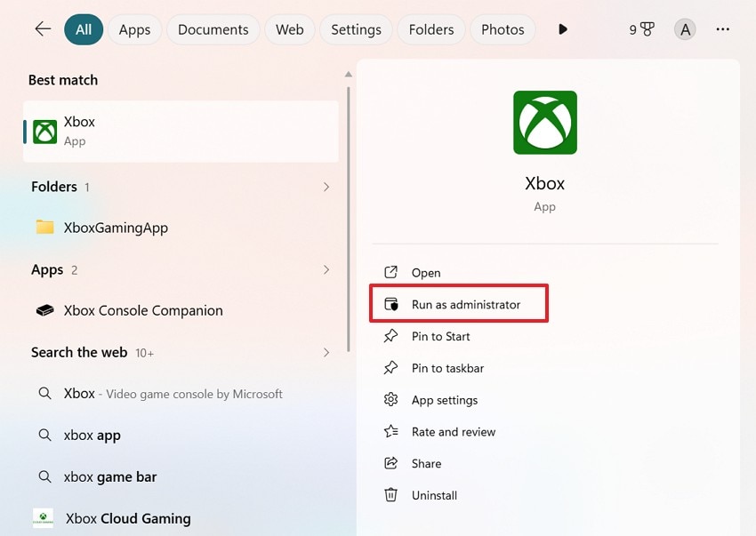Switch to the Photos filter tab

coord(503,29)
